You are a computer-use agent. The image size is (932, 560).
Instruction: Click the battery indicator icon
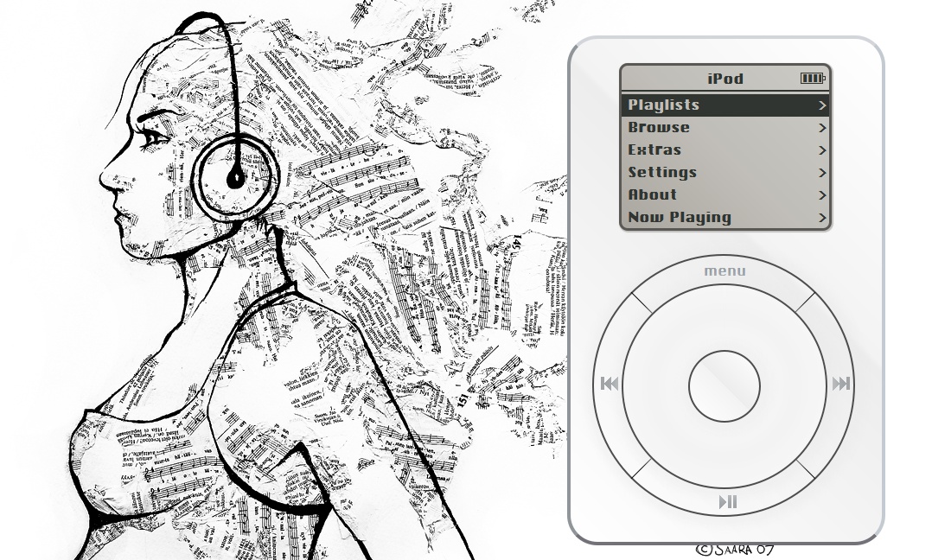pos(813,79)
